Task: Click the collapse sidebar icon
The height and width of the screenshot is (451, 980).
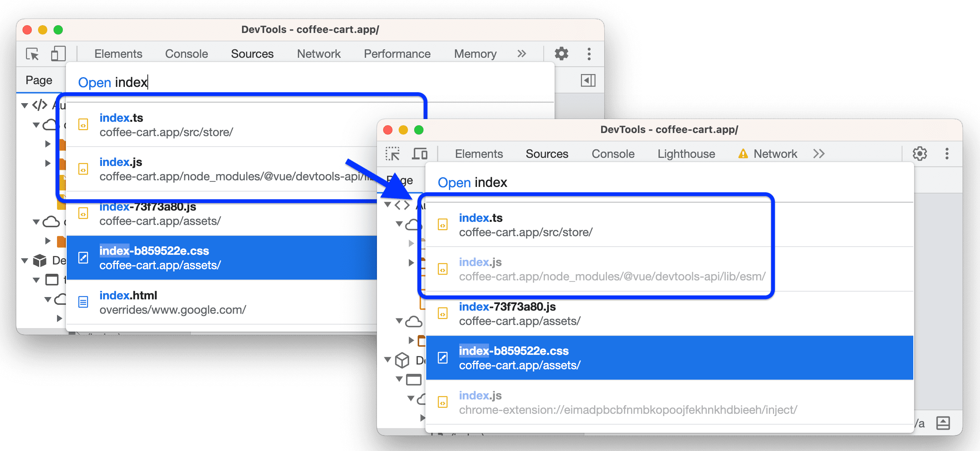Action: 588,80
